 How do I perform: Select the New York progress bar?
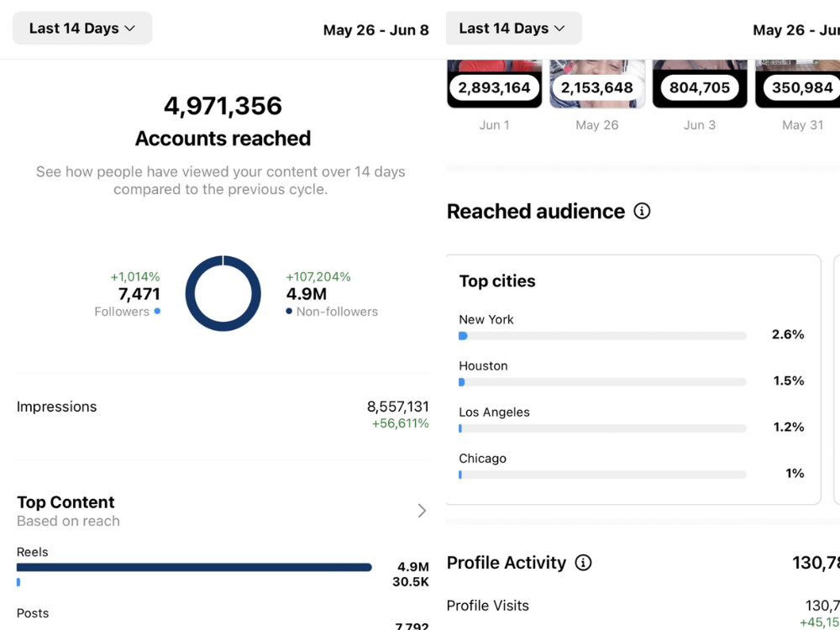602,336
